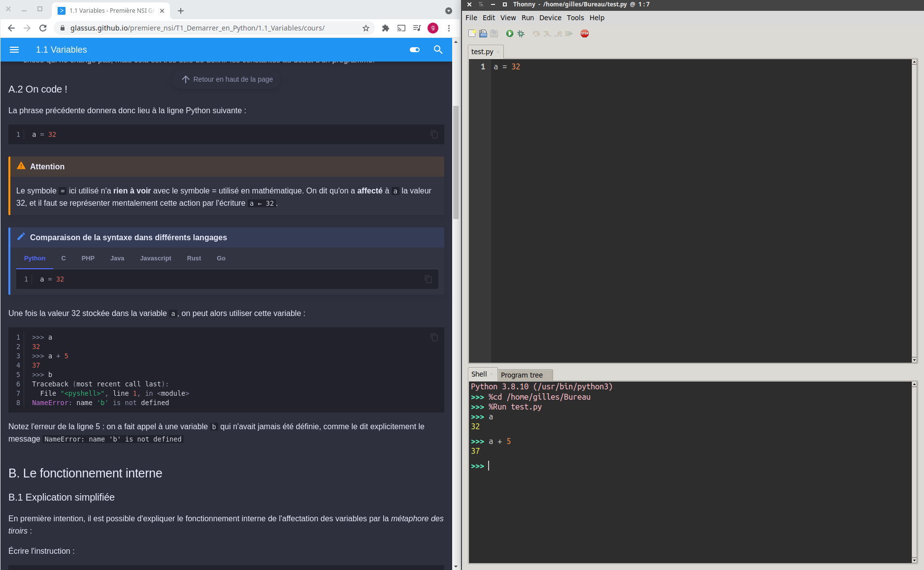Copy the a + 5 shell code block
Screen dimensions: 924x570
(434, 337)
